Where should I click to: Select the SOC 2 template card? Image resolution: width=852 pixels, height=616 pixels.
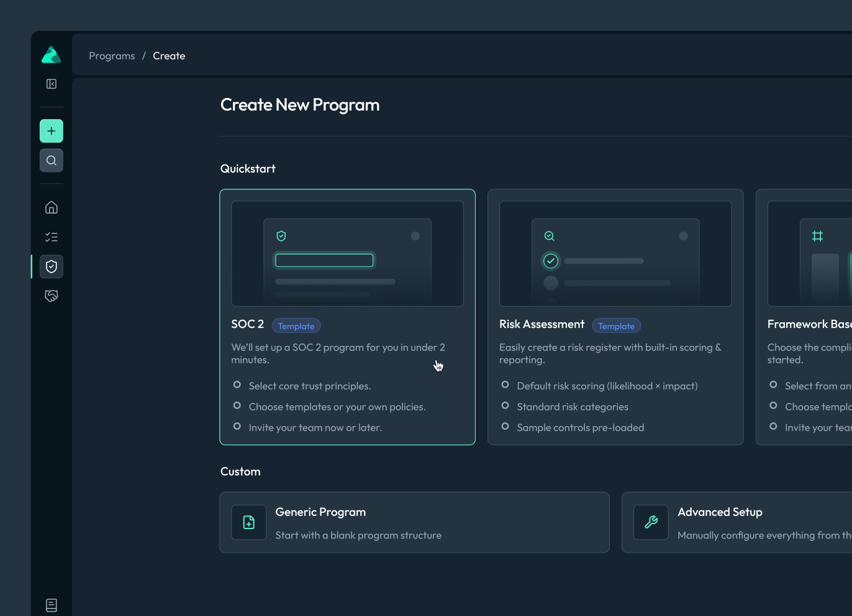[347, 317]
